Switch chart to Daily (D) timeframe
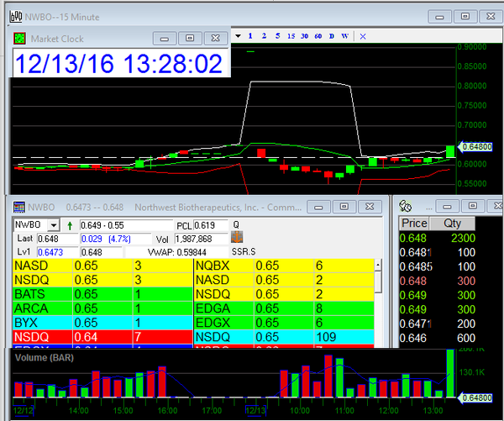Viewport: 504px width, 421px height. click(x=332, y=36)
